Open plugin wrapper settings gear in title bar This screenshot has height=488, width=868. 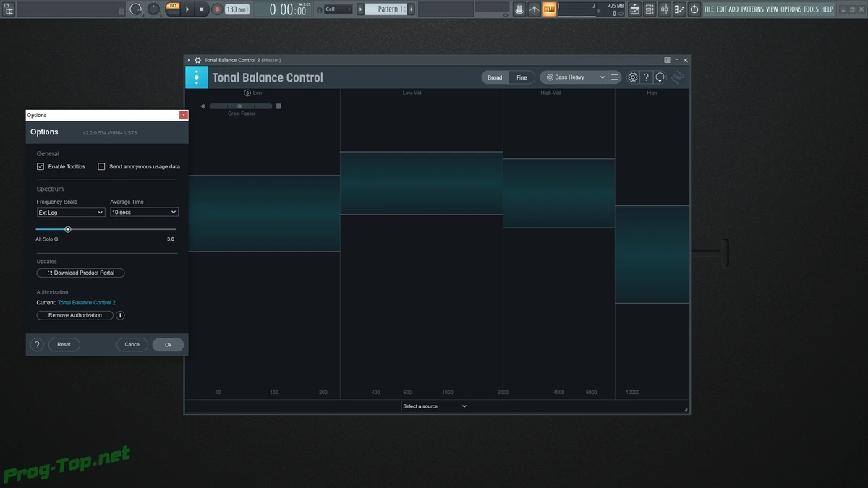click(197, 60)
